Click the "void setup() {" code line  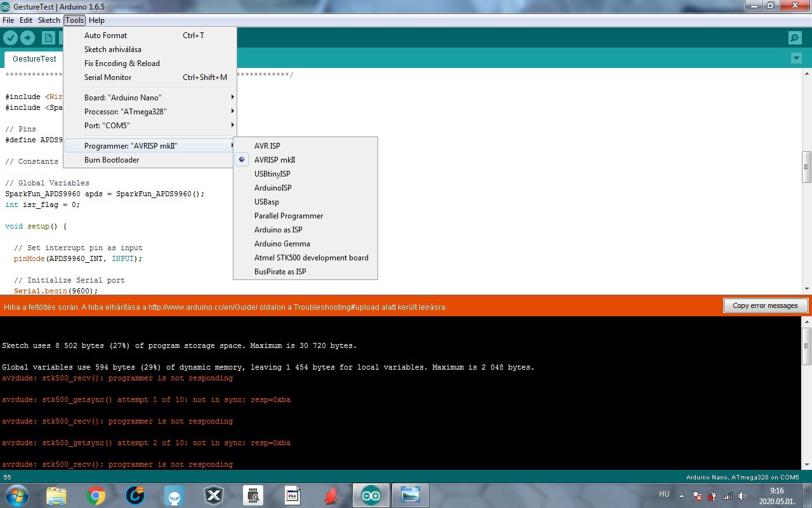(x=36, y=226)
